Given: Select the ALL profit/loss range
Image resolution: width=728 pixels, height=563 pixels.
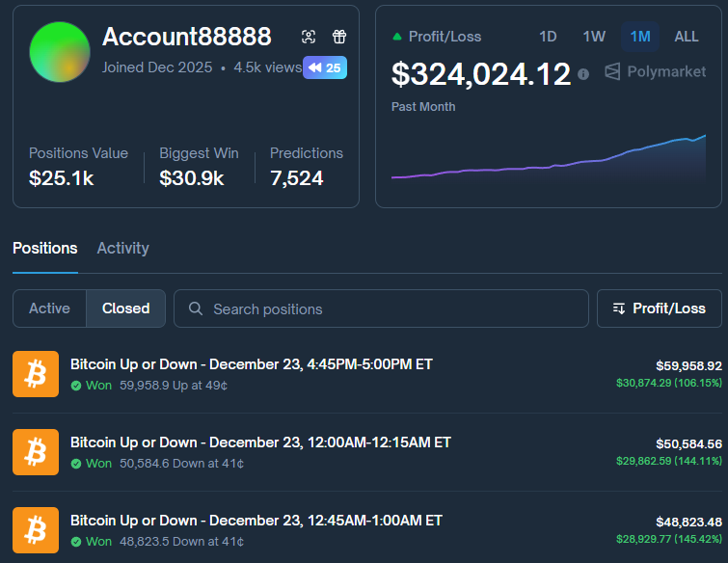Looking at the screenshot, I should [687, 37].
